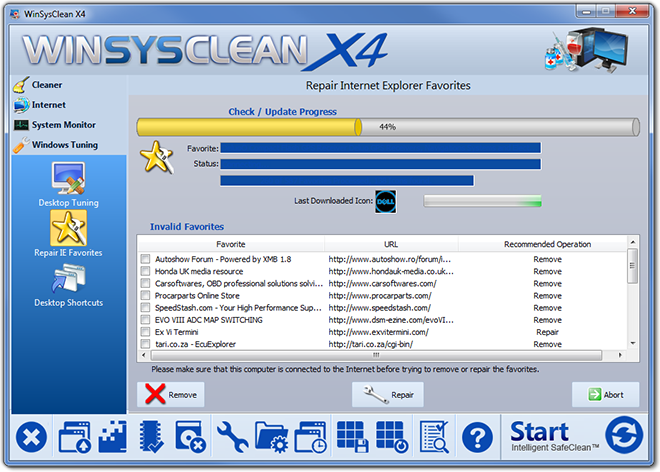The width and height of the screenshot is (660, 472).
Task: Check the Honda UK media resource checkbox
Action: pos(145,271)
